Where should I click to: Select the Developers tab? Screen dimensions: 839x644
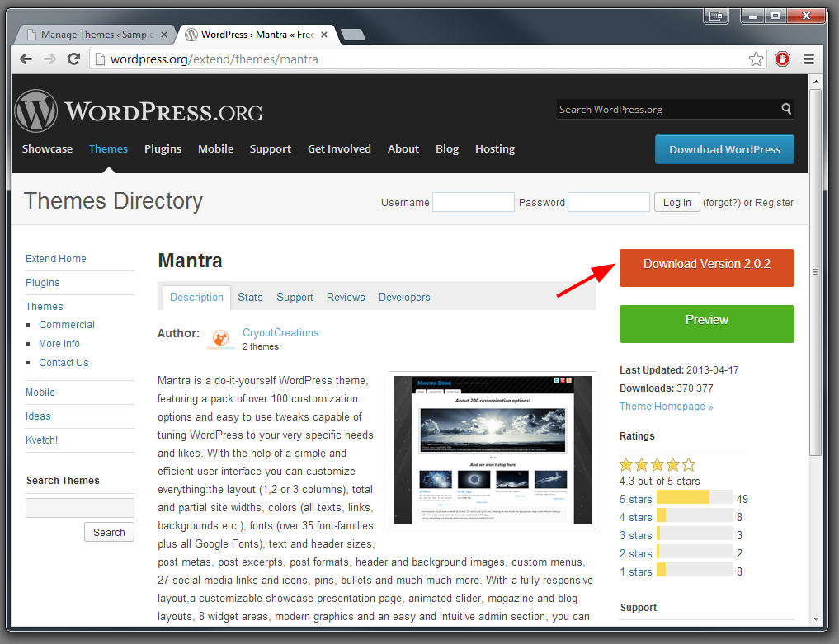click(404, 298)
